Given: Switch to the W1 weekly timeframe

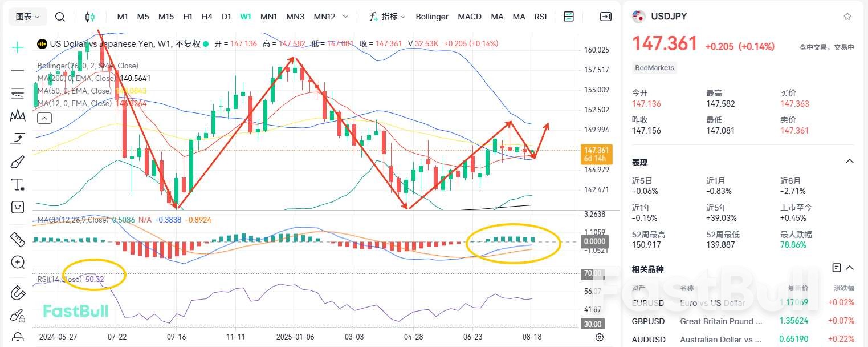Looking at the screenshot, I should tap(245, 17).
